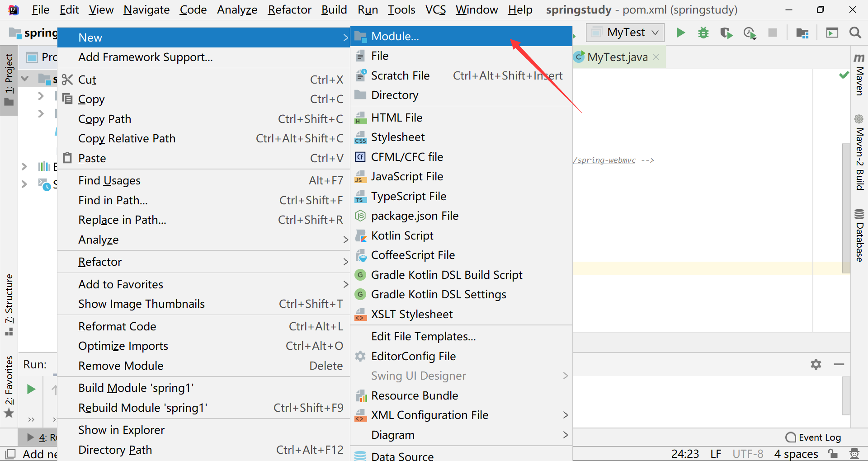This screenshot has height=461, width=868.
Task: Click the read-only lock icon in status bar
Action: tap(833, 453)
